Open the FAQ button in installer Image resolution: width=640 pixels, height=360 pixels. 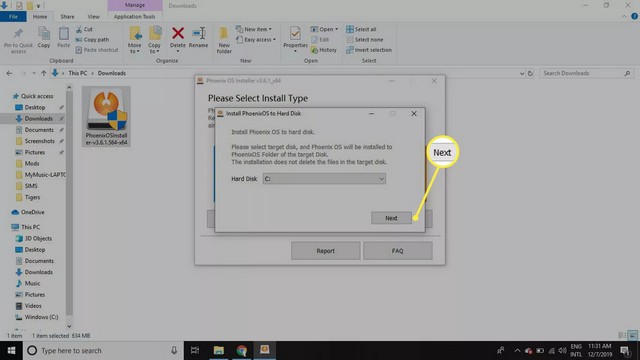398,251
